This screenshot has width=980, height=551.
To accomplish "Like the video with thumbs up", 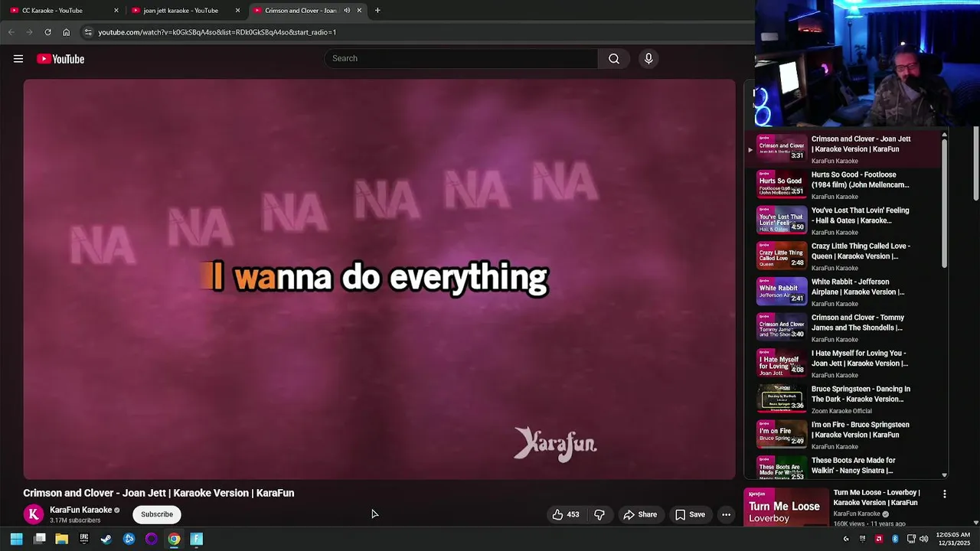I will pyautogui.click(x=566, y=514).
